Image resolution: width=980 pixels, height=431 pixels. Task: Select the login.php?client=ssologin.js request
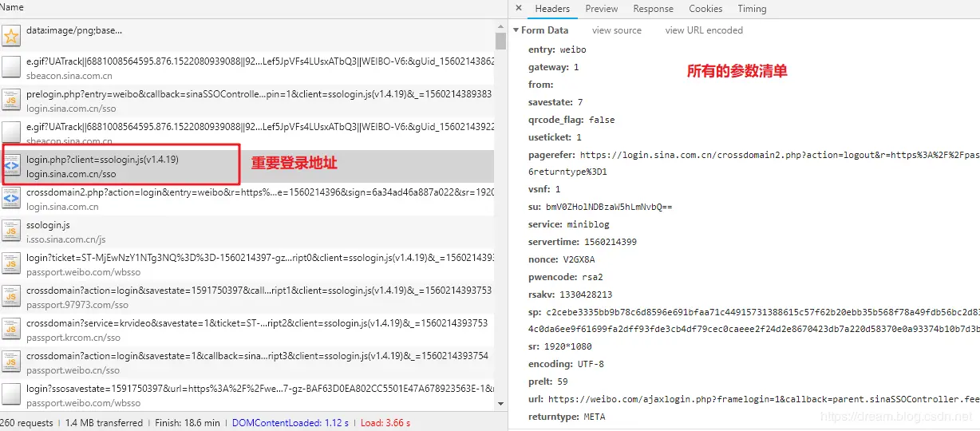pos(247,166)
